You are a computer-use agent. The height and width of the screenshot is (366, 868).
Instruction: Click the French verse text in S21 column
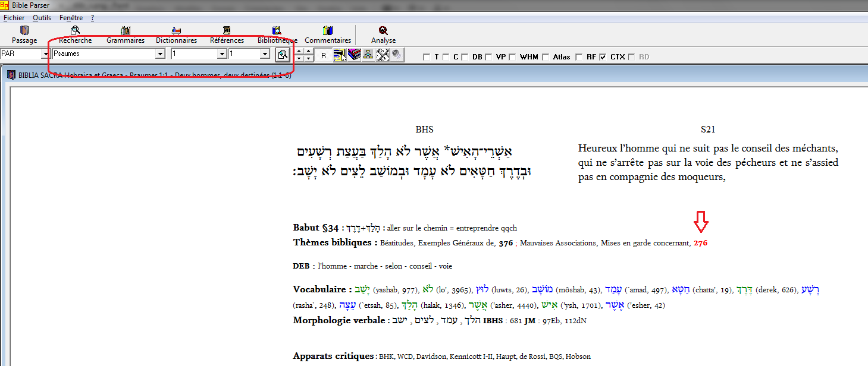coord(708,162)
